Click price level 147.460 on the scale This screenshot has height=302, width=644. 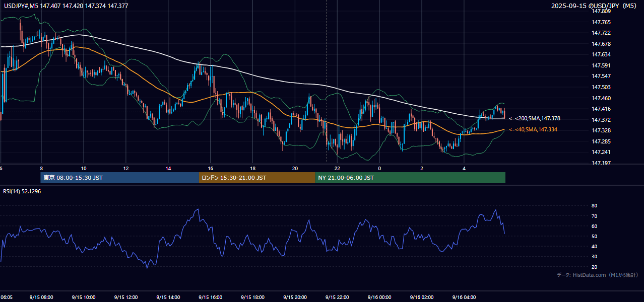[x=601, y=98]
